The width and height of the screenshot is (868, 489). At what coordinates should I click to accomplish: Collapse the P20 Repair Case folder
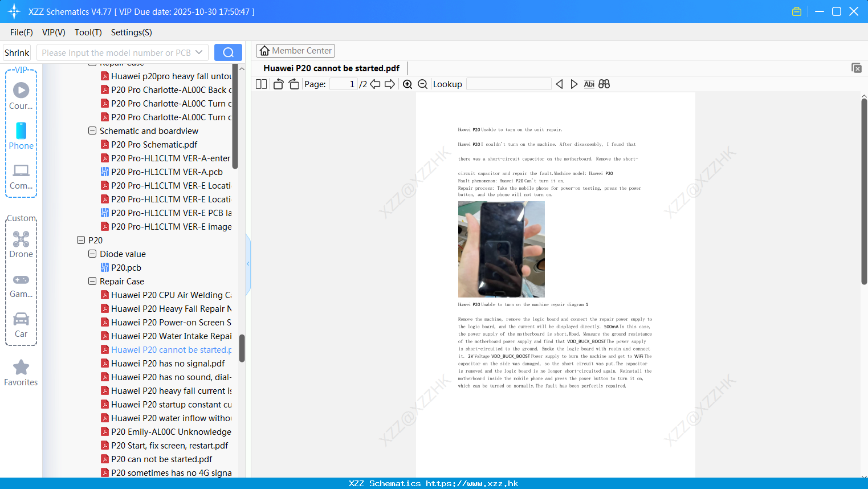point(92,281)
